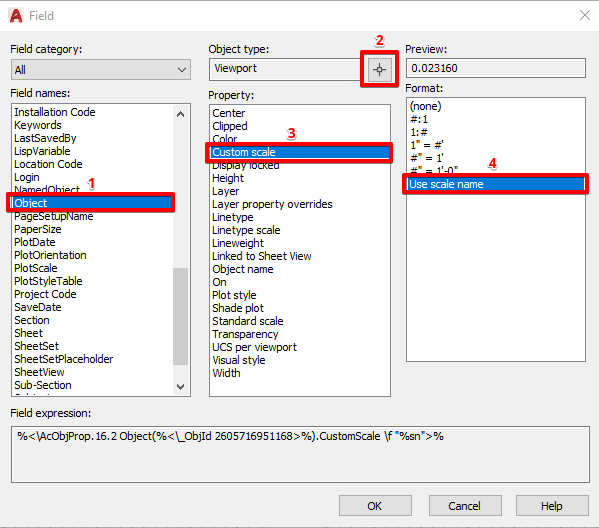The height and width of the screenshot is (528, 599).
Task: Select Login field name
Action: (x=27, y=177)
